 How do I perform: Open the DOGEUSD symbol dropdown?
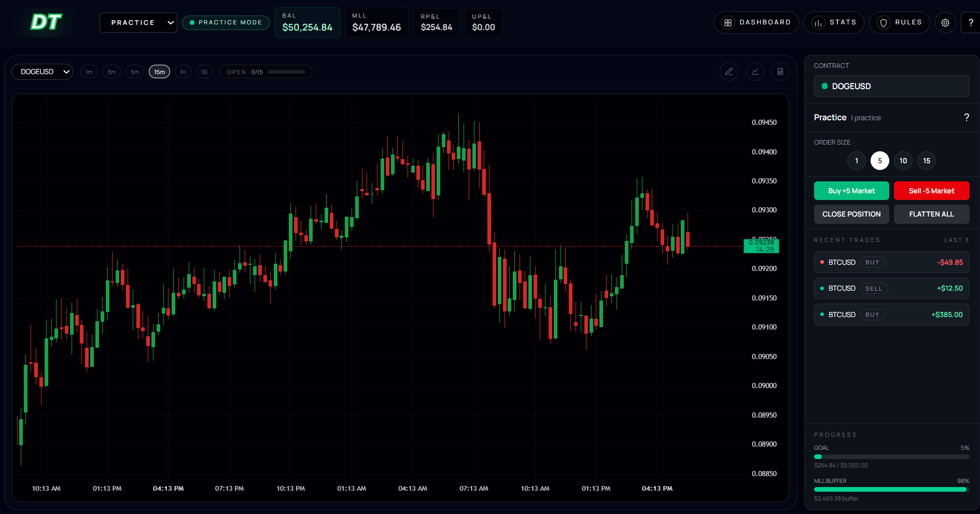[x=42, y=72]
